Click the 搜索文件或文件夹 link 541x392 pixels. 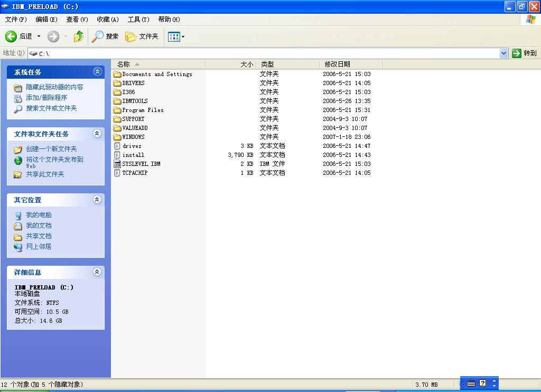coord(51,108)
